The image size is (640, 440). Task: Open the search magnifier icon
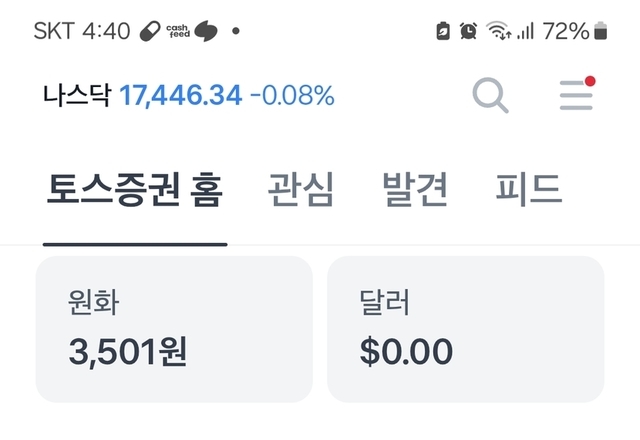click(x=490, y=96)
